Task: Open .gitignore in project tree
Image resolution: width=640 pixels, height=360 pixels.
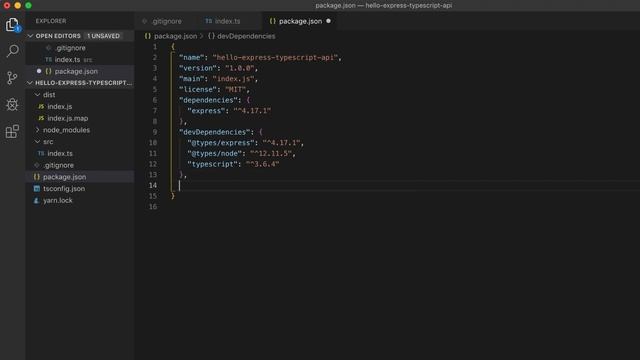Action: (x=80, y=165)
